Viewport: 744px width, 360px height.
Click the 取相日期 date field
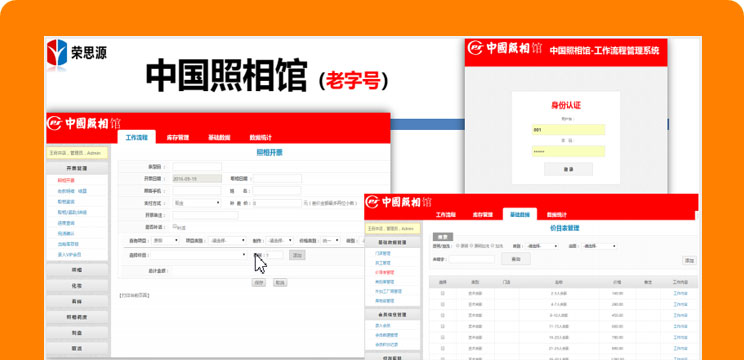click(277, 179)
